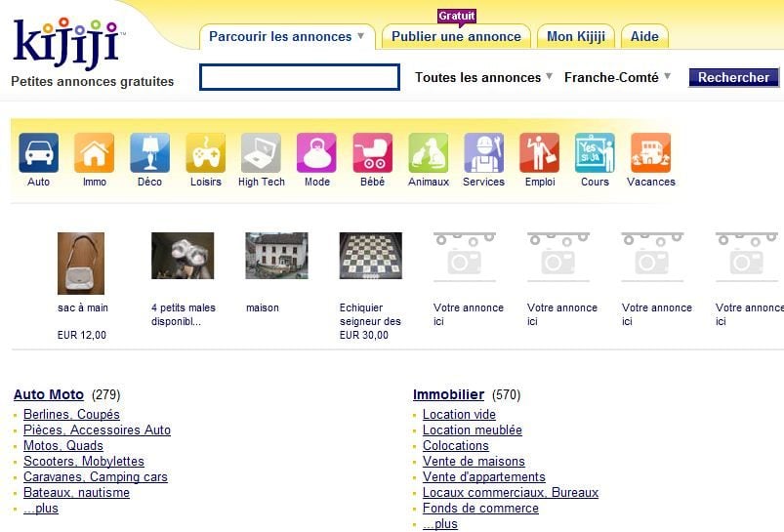Open the Echiquier seigneur des title
Image resolution: width=784 pixels, height=532 pixels.
point(370,314)
